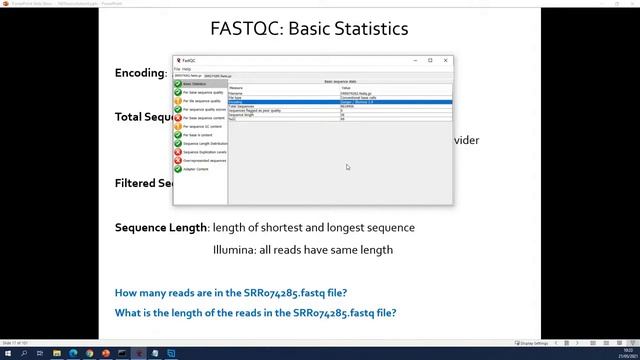This screenshot has width=640, height=360.
Task: Open Per base sequence content module
Action: 200,118
